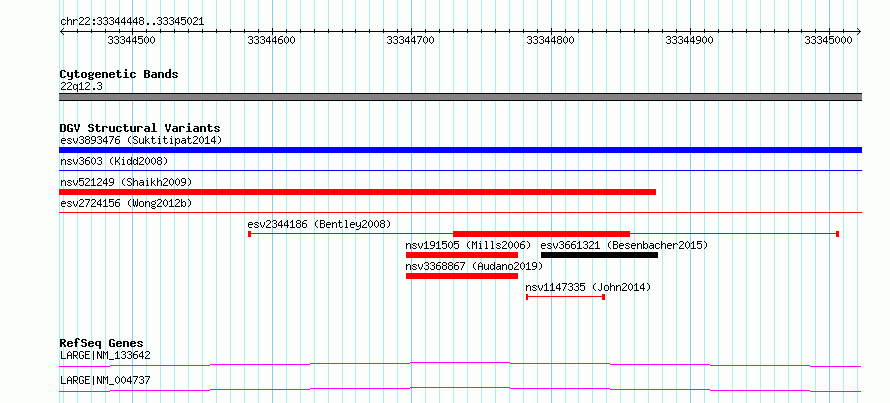Select LARGE|NM_133642 gene label

pyautogui.click(x=105, y=356)
